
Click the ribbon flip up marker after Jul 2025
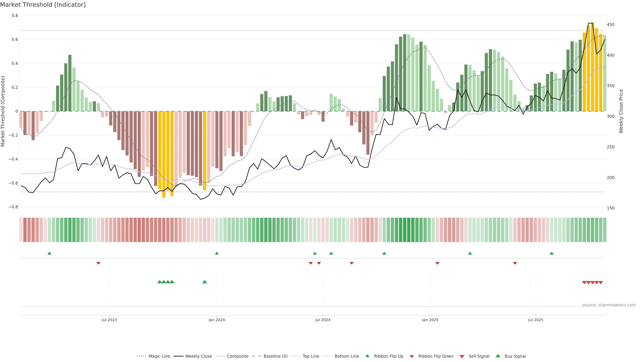pyautogui.click(x=552, y=253)
